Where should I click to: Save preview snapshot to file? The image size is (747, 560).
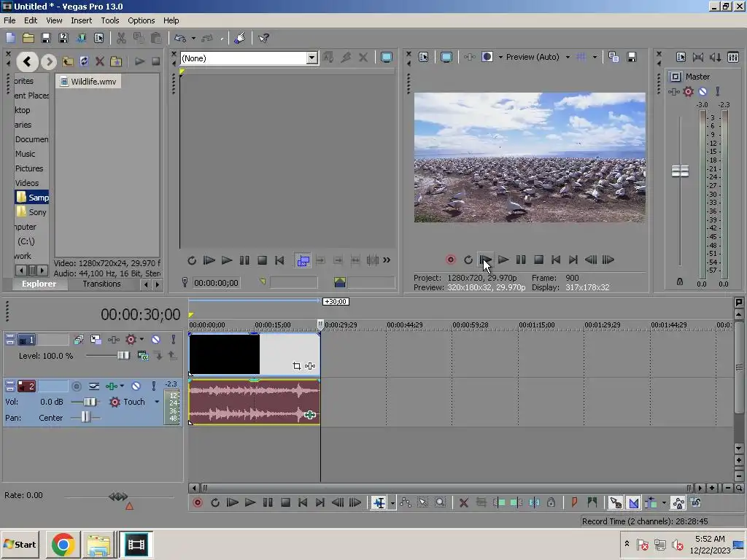(x=632, y=57)
